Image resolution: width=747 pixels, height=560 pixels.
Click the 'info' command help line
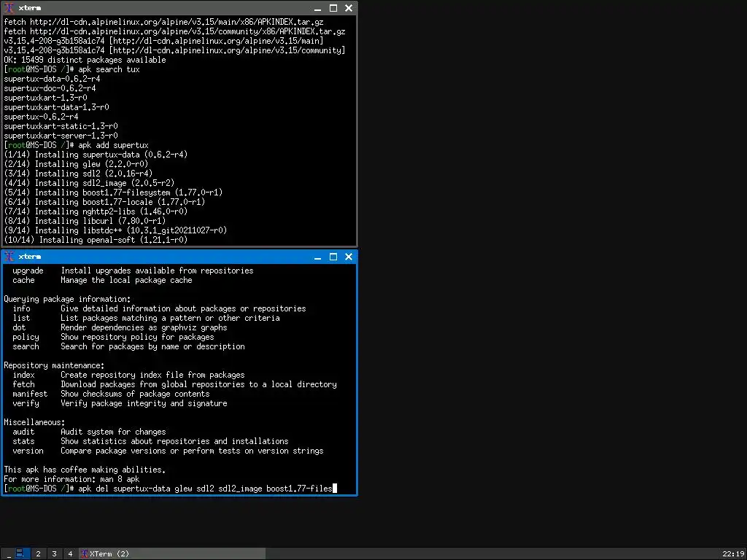(x=159, y=308)
